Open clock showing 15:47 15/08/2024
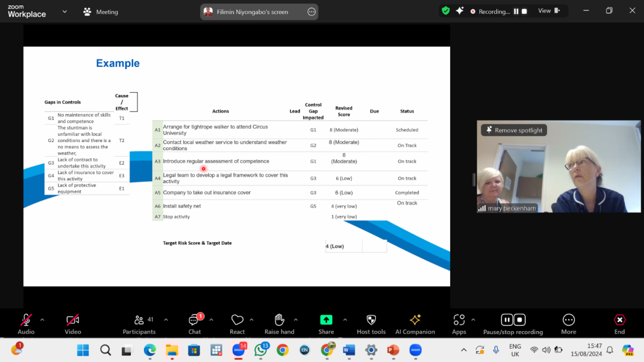644x362 pixels. [587, 350]
